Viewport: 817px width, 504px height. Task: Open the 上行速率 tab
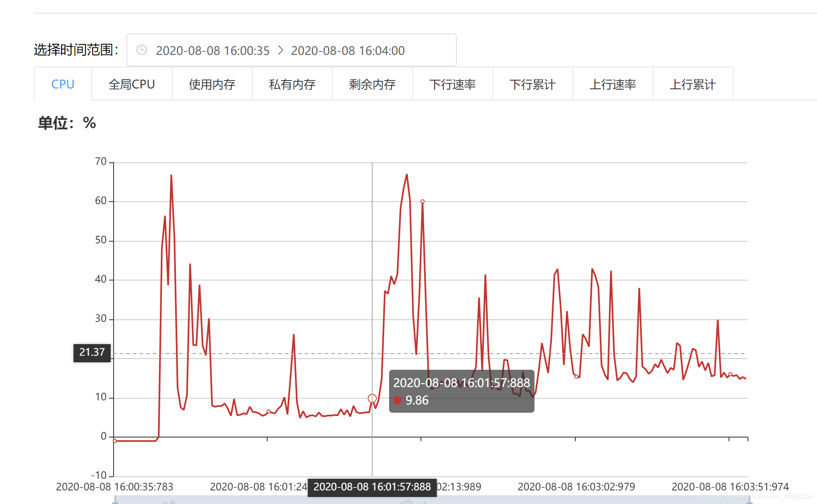point(613,84)
